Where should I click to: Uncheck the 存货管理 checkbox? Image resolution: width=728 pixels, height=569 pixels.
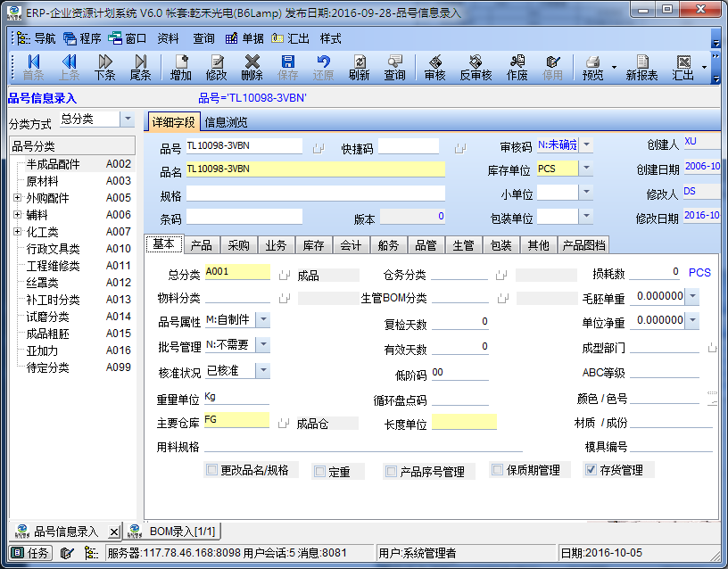(591, 470)
